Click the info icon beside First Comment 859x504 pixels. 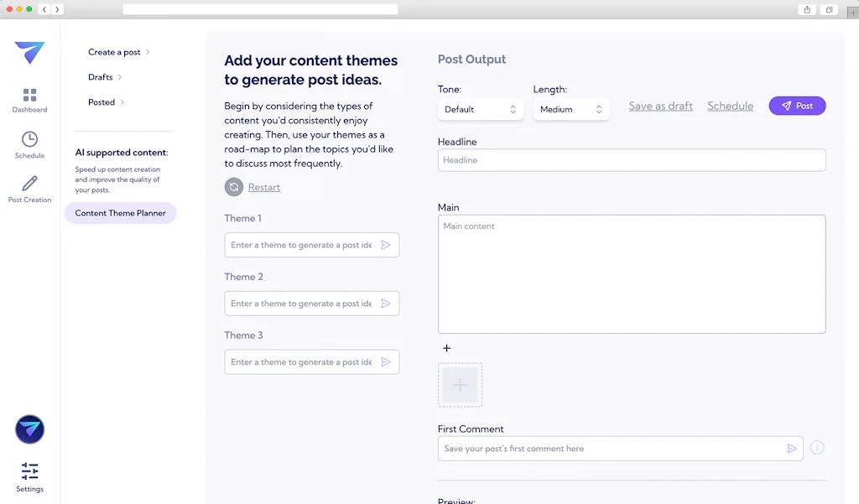click(817, 448)
